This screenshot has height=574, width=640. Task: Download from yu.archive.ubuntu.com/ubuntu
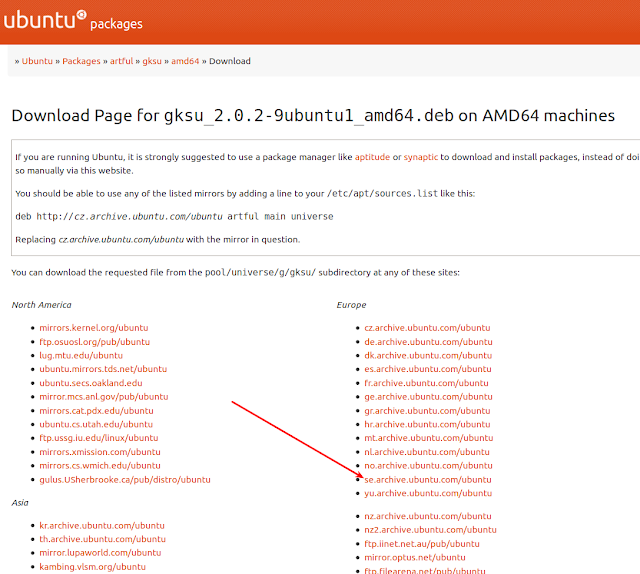coord(428,493)
